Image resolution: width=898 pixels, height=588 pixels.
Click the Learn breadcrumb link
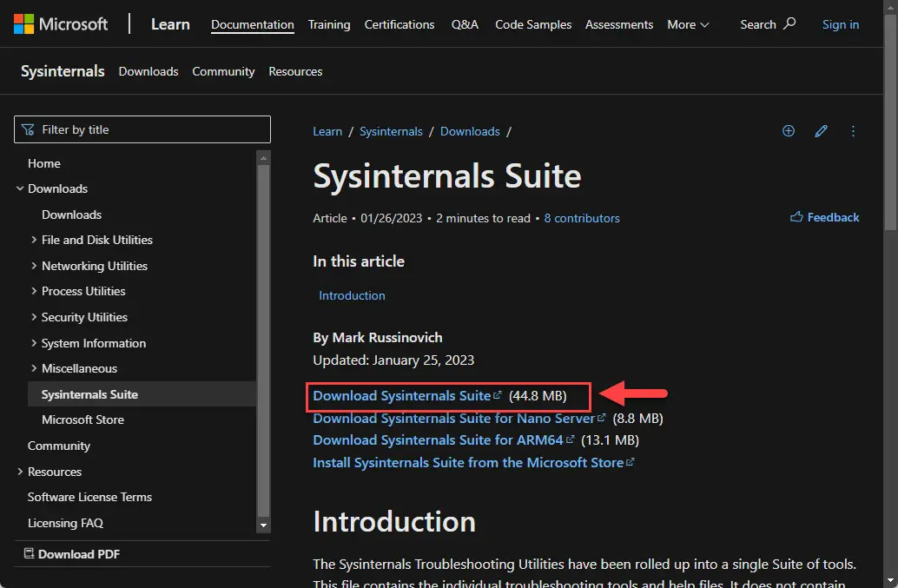point(327,131)
